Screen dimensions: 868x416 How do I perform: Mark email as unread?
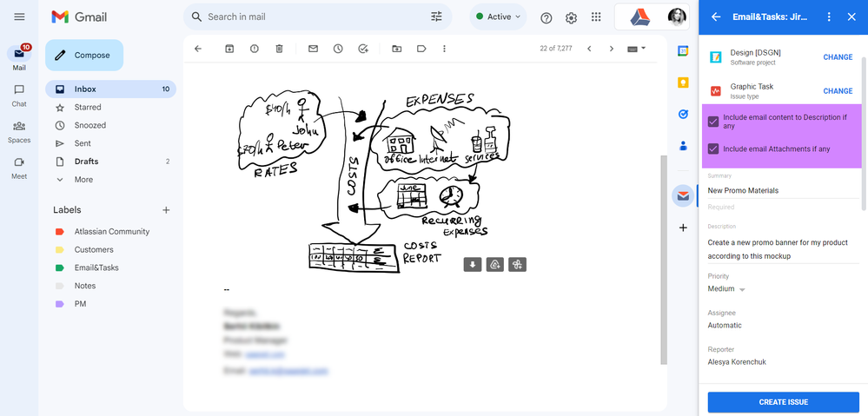tap(313, 49)
